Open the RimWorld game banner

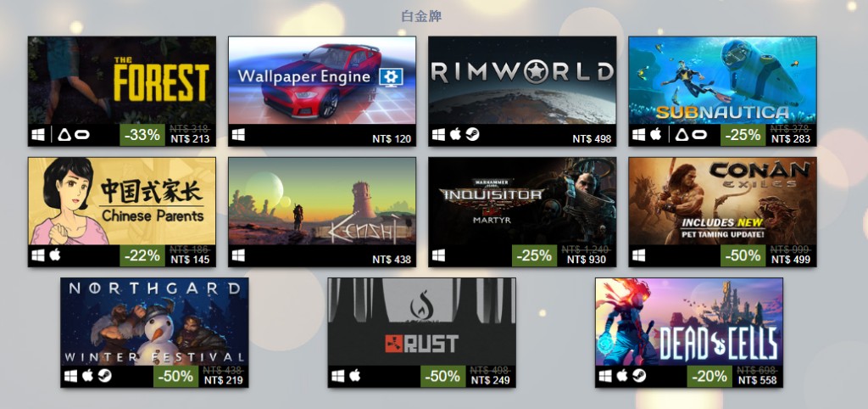pyautogui.click(x=522, y=81)
